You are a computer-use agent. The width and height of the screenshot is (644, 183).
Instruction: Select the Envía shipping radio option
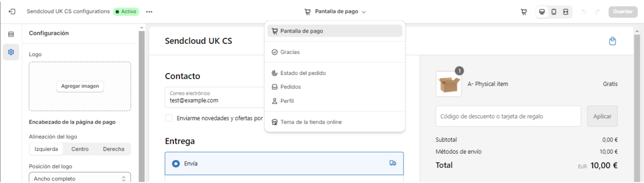pyautogui.click(x=176, y=163)
